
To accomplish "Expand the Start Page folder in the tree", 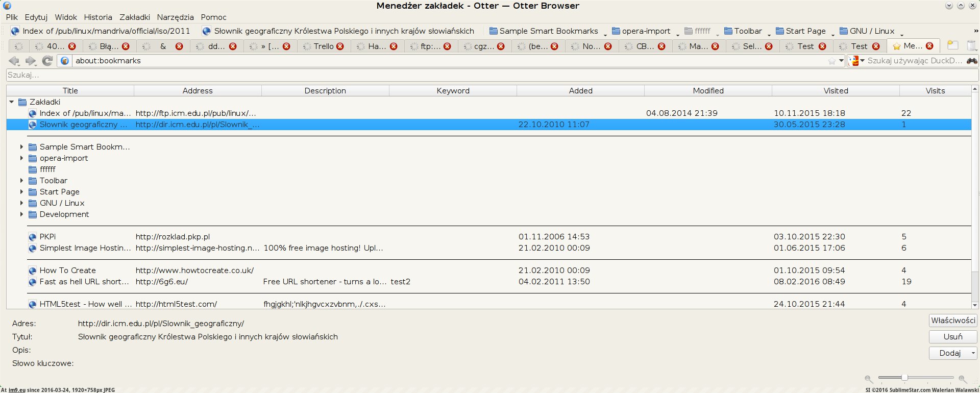I will point(21,192).
